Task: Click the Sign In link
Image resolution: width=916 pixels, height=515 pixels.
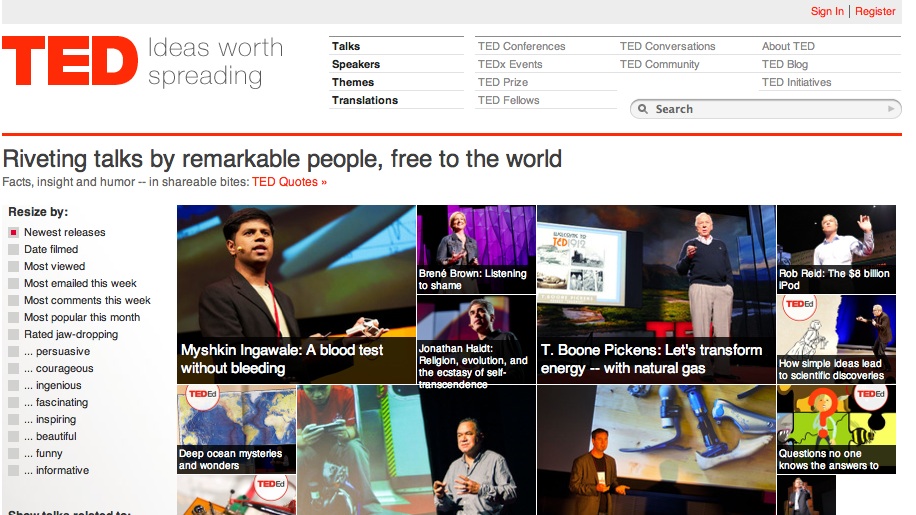Action: [827, 11]
